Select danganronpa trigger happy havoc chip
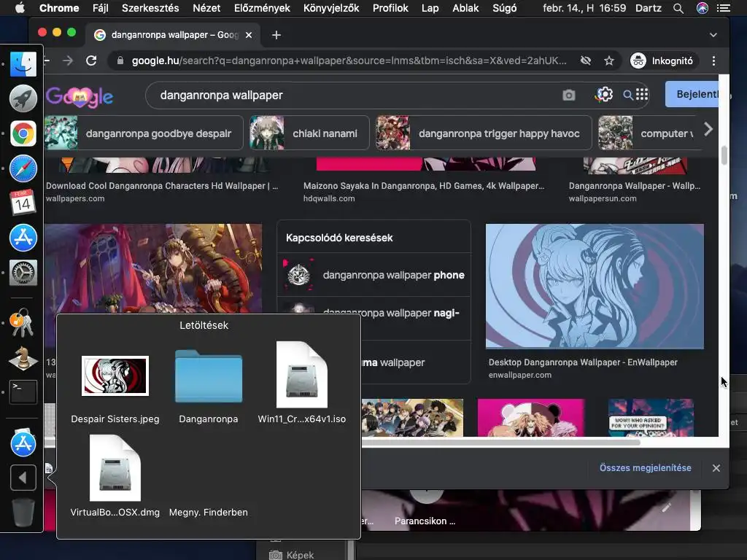 (484, 133)
